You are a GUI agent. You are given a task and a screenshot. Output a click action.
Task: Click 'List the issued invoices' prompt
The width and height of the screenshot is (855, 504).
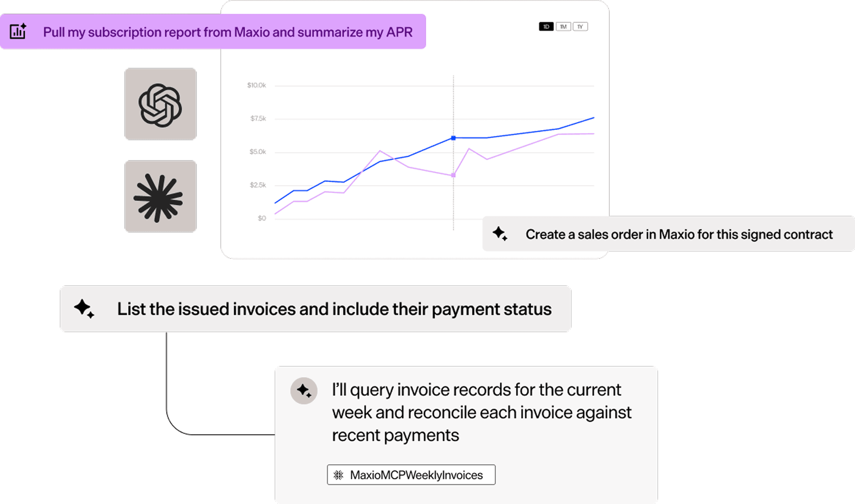tap(316, 309)
